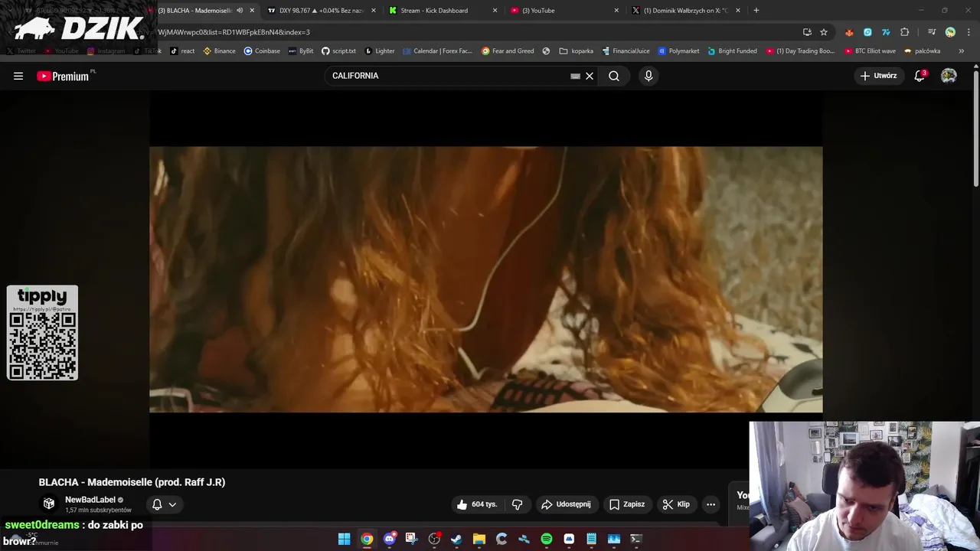The height and width of the screenshot is (551, 980).
Task: Open the Polymarket bookmark
Action: tap(680, 51)
